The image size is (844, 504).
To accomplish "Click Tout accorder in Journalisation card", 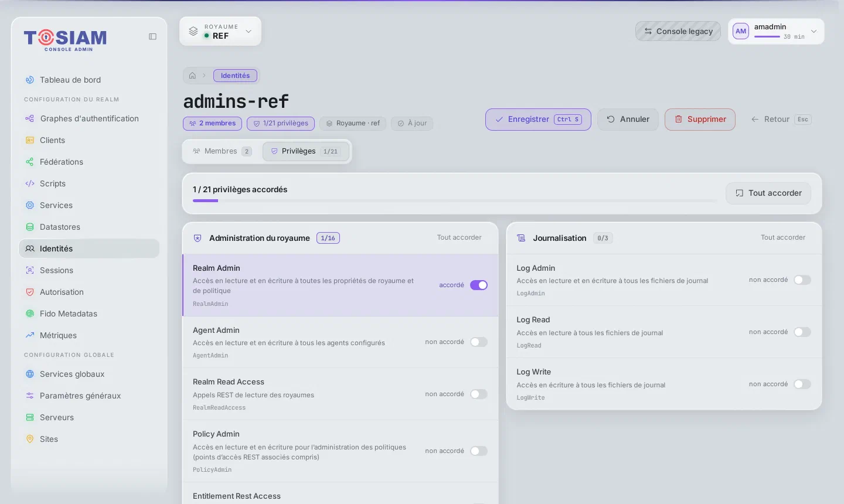I will (x=783, y=238).
